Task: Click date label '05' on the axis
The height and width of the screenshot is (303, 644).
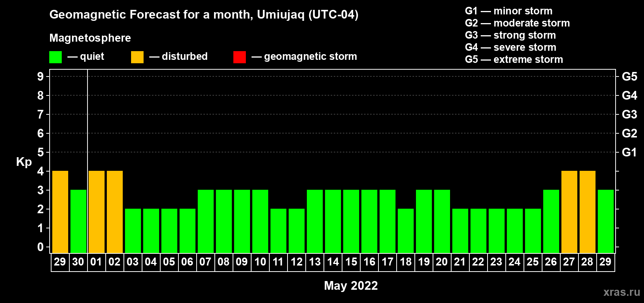Action: coord(169,262)
